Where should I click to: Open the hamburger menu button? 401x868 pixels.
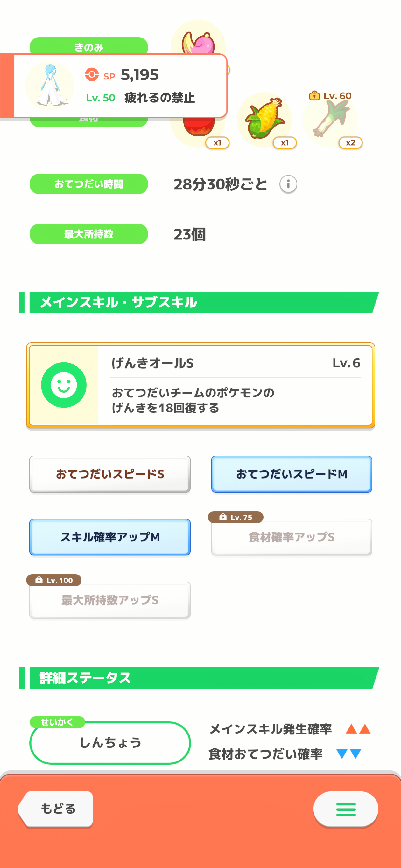tap(346, 809)
